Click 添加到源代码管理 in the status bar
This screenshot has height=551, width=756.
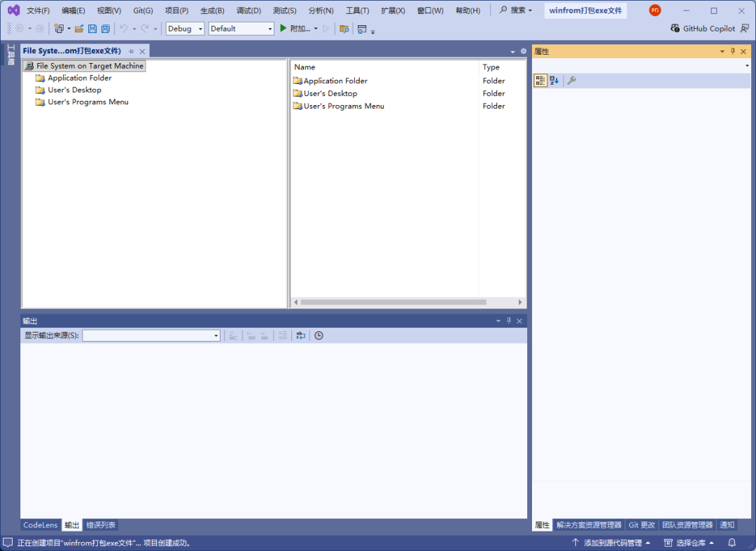[x=611, y=543]
